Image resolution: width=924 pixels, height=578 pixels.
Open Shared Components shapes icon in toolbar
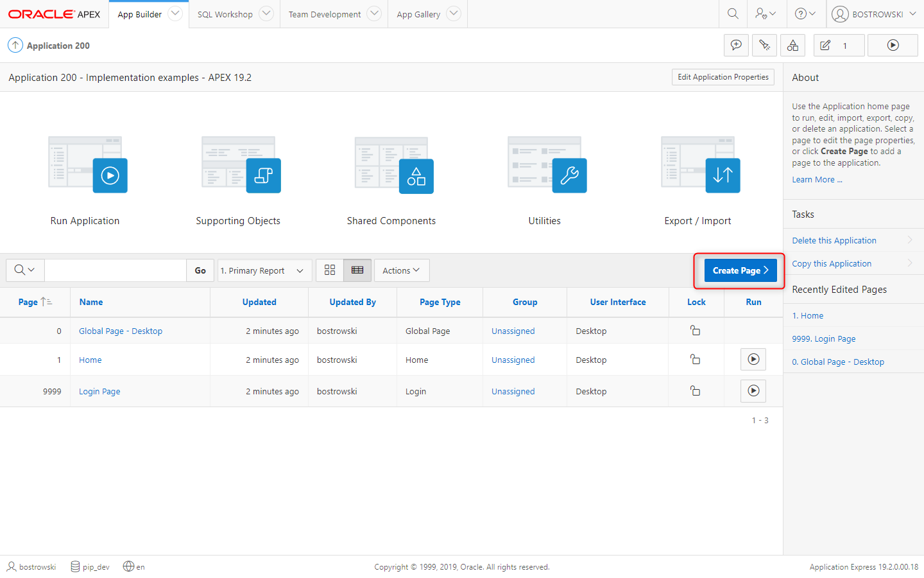(792, 46)
